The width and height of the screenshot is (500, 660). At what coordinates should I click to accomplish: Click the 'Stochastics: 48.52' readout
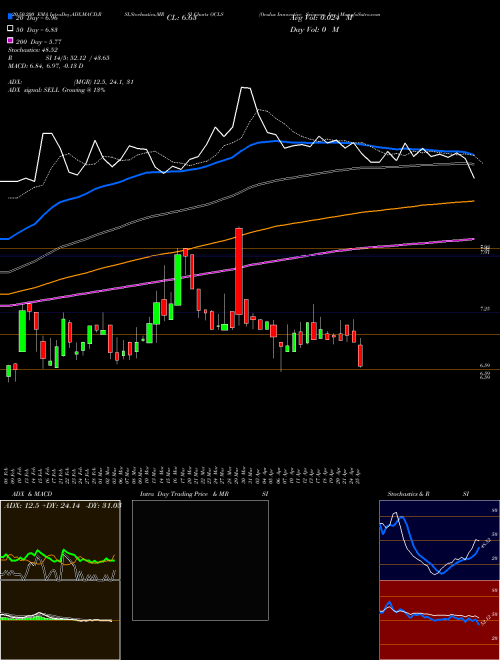coord(32,50)
